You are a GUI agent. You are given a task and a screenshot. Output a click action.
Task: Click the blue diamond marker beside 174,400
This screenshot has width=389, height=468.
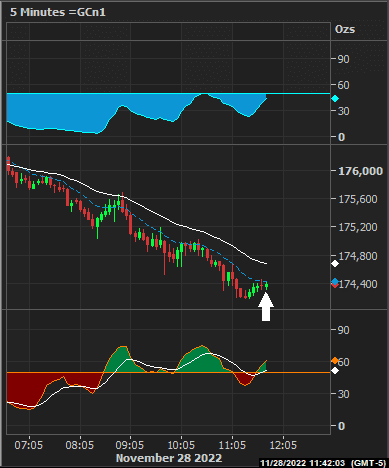[335, 282]
